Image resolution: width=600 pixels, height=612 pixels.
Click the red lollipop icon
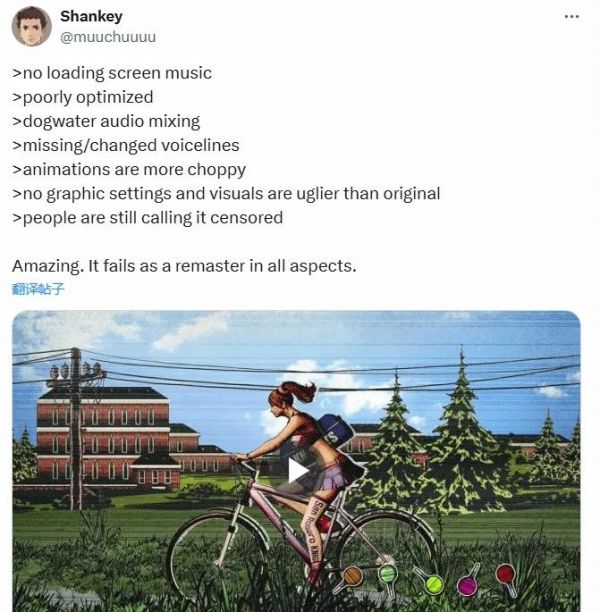coord(507,578)
